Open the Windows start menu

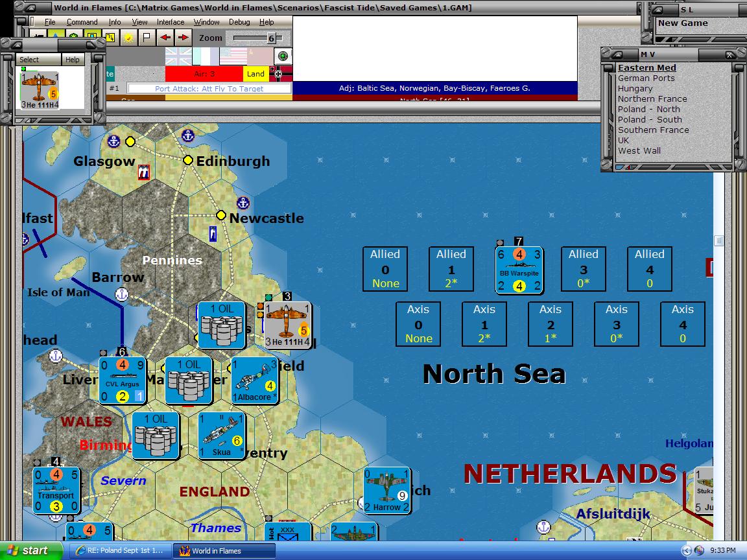(31, 550)
